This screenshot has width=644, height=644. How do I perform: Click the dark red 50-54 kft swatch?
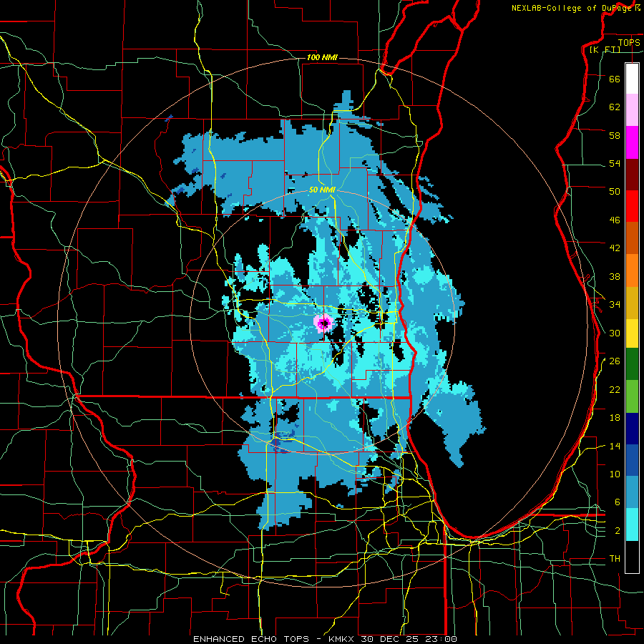(x=632, y=174)
